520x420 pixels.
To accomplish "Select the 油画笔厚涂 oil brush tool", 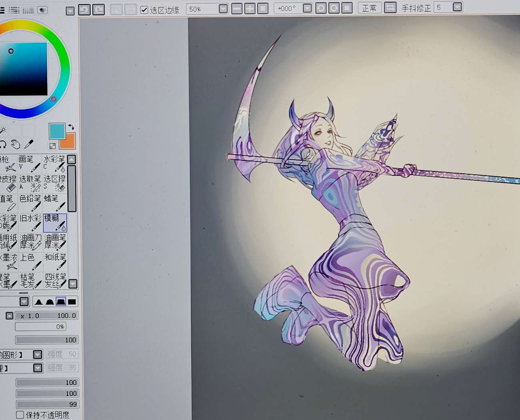I will click(55, 242).
